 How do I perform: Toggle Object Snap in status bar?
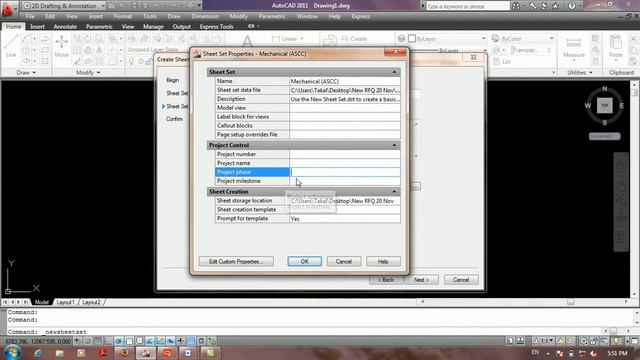129,341
